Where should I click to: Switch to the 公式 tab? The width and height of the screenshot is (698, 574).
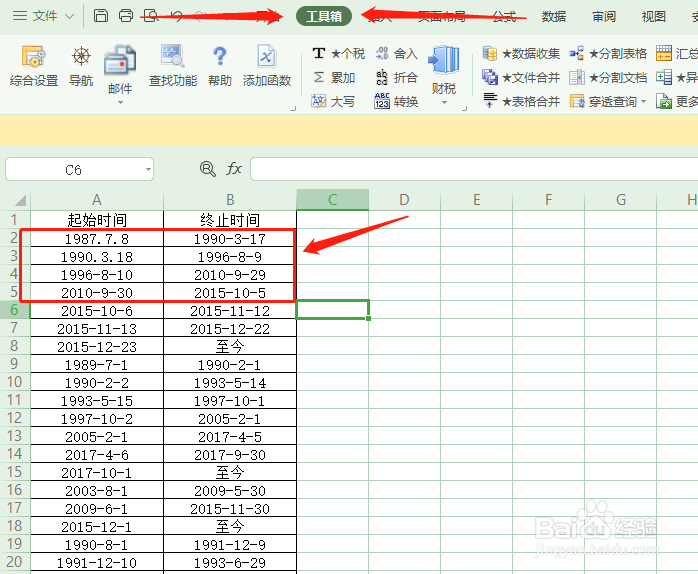[504, 16]
